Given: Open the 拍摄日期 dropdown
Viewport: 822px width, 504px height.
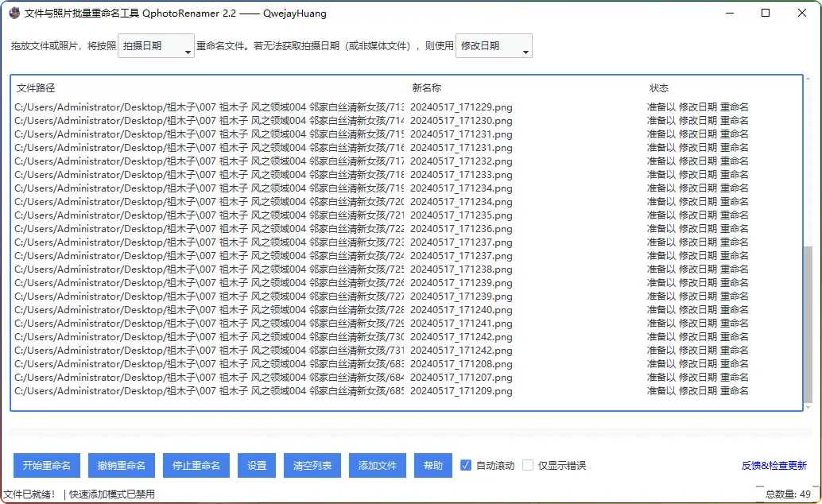Looking at the screenshot, I should point(156,46).
